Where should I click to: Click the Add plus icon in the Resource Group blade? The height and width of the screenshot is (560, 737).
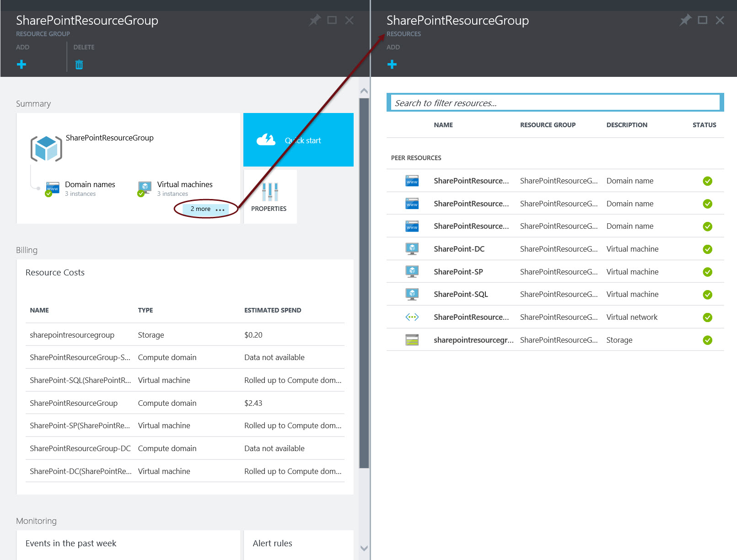point(22,65)
